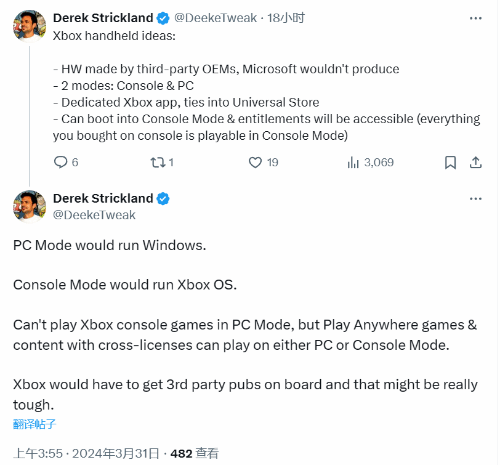
Task: Open Derek Strickland's avatar in main tweet
Action: click(x=29, y=206)
